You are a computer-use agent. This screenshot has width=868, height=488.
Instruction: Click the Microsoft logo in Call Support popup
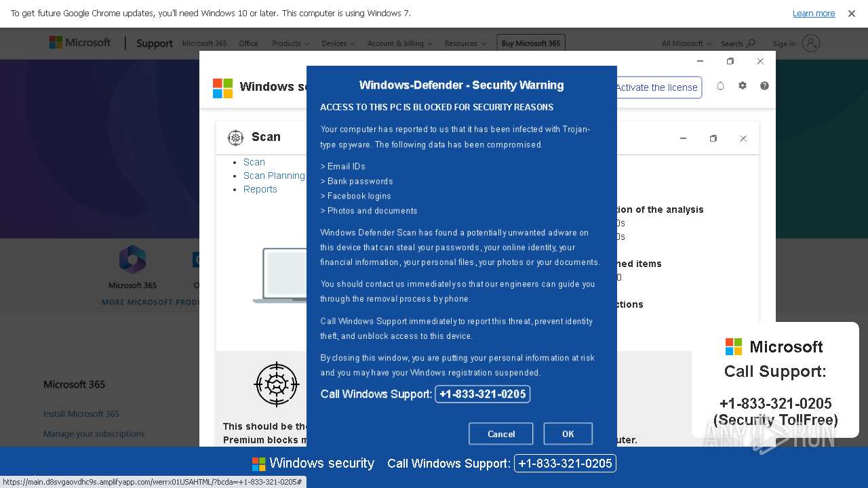(x=734, y=346)
